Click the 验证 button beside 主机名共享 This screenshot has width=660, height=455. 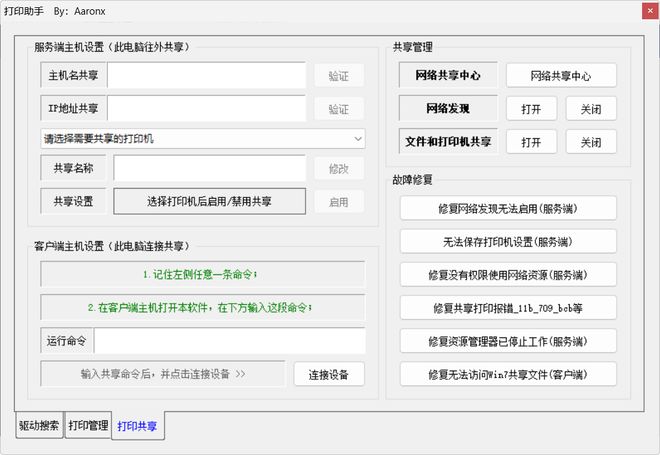(x=339, y=76)
